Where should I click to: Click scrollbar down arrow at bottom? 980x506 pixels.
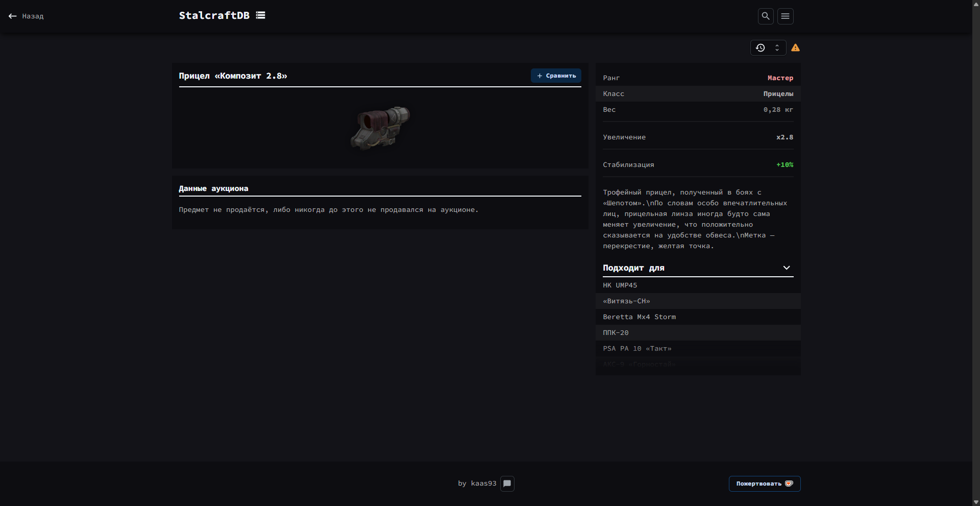click(976, 502)
